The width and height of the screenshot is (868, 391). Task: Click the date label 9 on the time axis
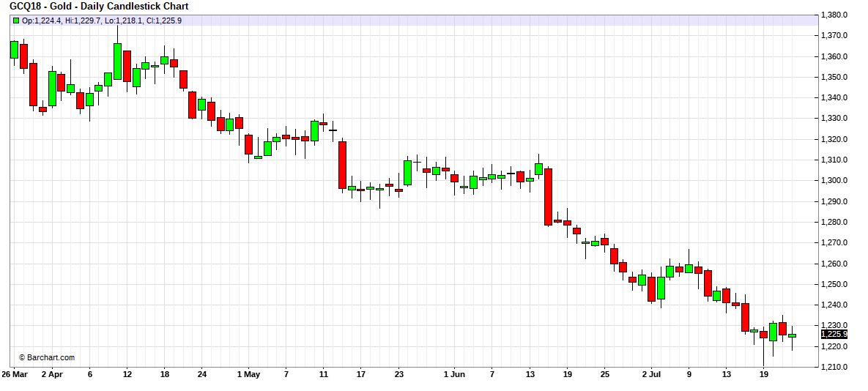click(689, 374)
